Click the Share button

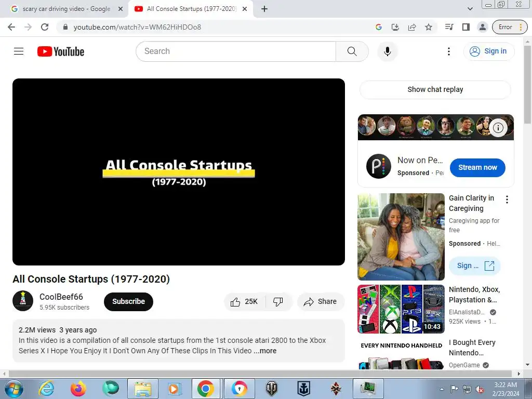321,302
